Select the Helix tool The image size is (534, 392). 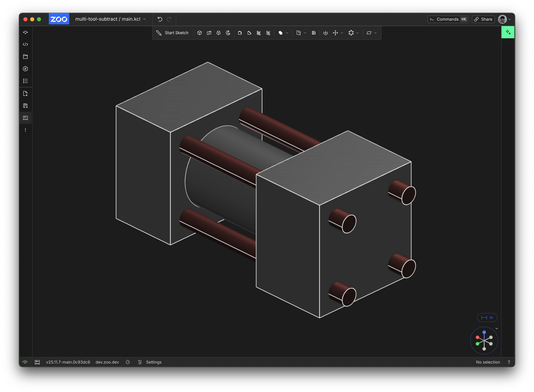pyautogui.click(x=314, y=33)
